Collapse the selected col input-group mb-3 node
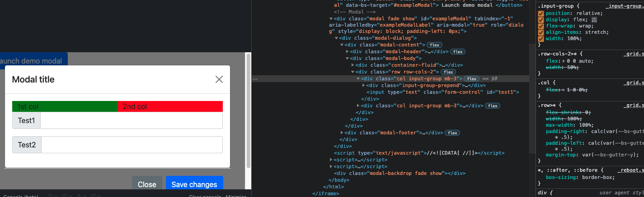Screen dimensions: 644x197 (x=358, y=78)
